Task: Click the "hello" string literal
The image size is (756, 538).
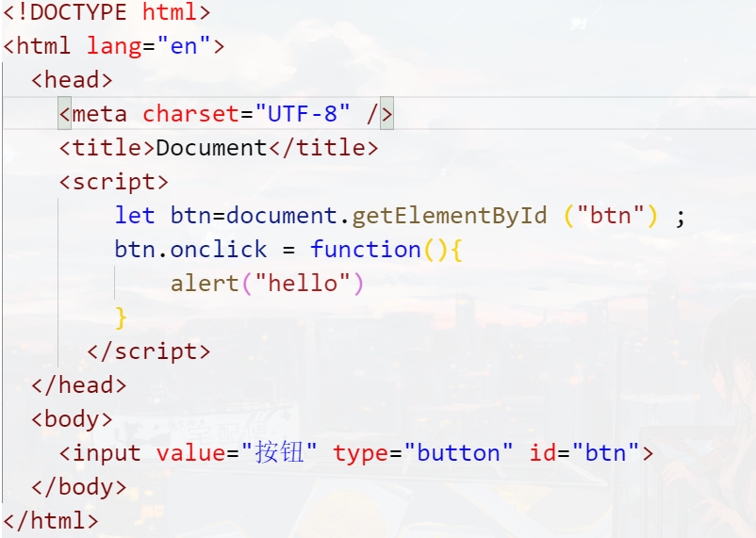Action: click(303, 284)
